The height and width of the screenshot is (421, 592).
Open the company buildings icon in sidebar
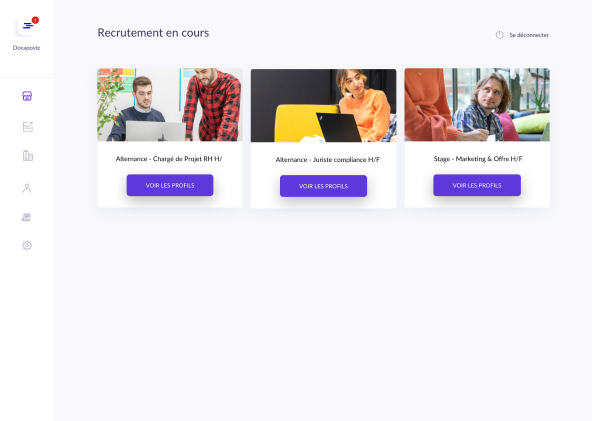click(28, 156)
